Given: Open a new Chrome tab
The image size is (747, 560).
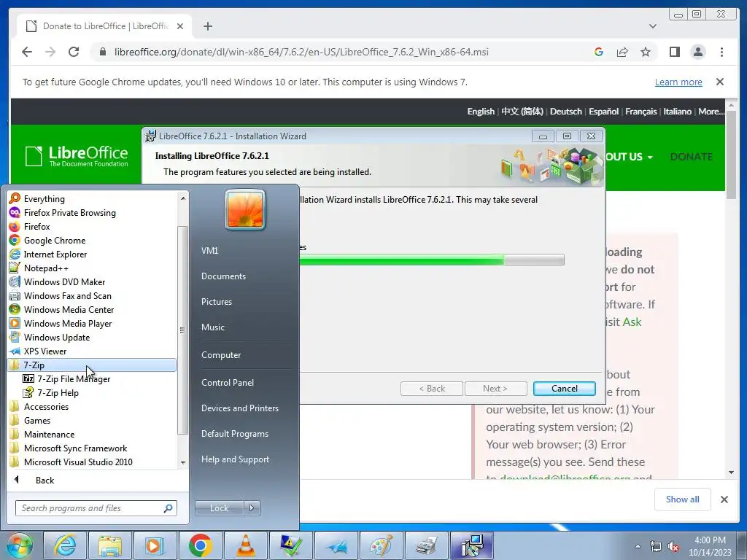Looking at the screenshot, I should coord(208,26).
